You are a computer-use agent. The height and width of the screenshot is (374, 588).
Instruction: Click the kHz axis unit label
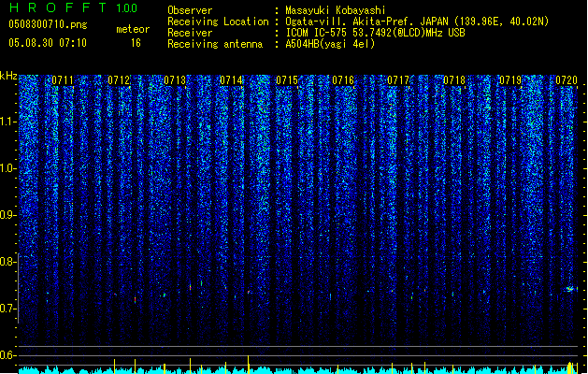(8, 76)
